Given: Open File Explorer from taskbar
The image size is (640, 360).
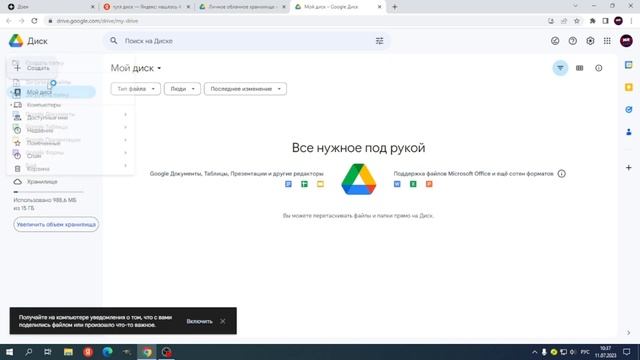Looking at the screenshot, I should [x=68, y=352].
